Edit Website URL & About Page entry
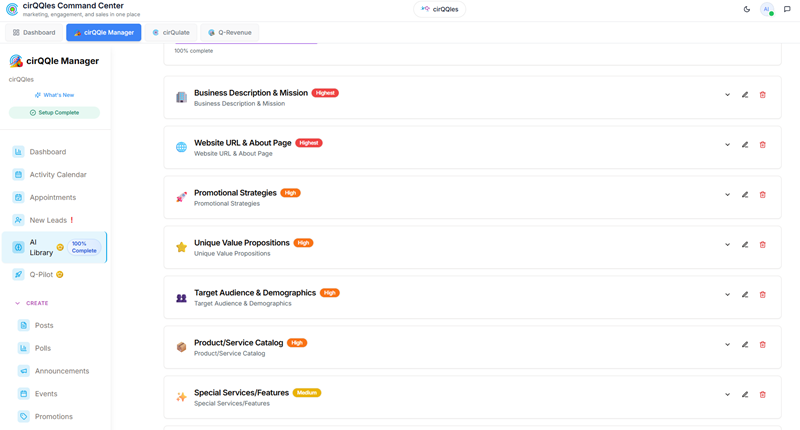 click(x=745, y=145)
